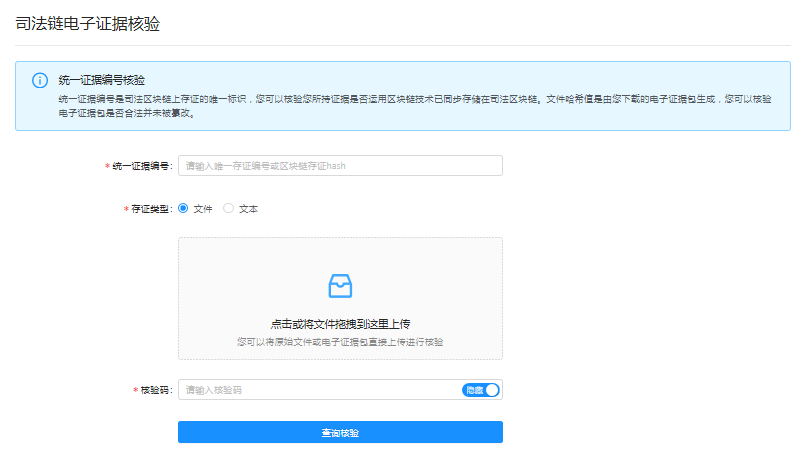Click the inbox upload icon
Image resolution: width=807 pixels, height=470 pixels.
coord(340,286)
